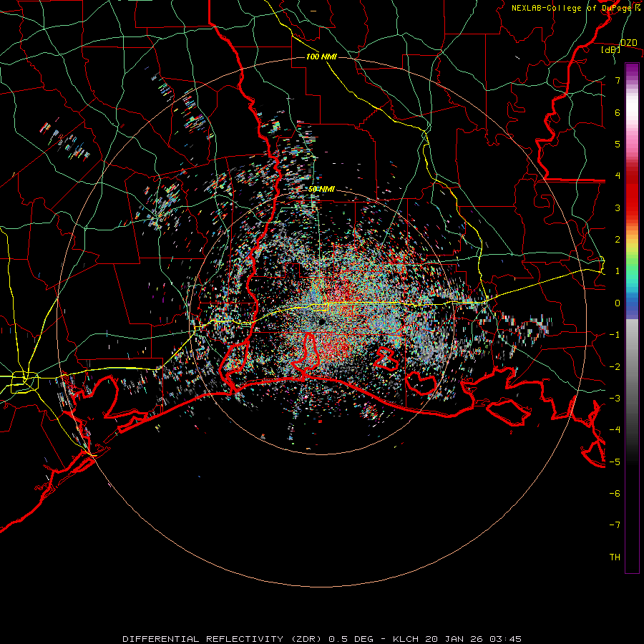Viewport: 644px width, 644px height.
Task: Click the ZDR color bar legend
Action: [x=632, y=318]
